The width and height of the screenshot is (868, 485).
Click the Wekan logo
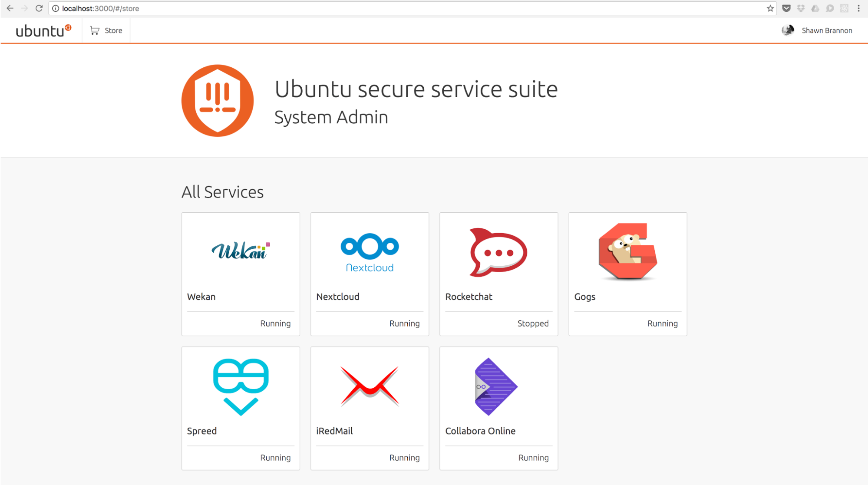point(241,251)
